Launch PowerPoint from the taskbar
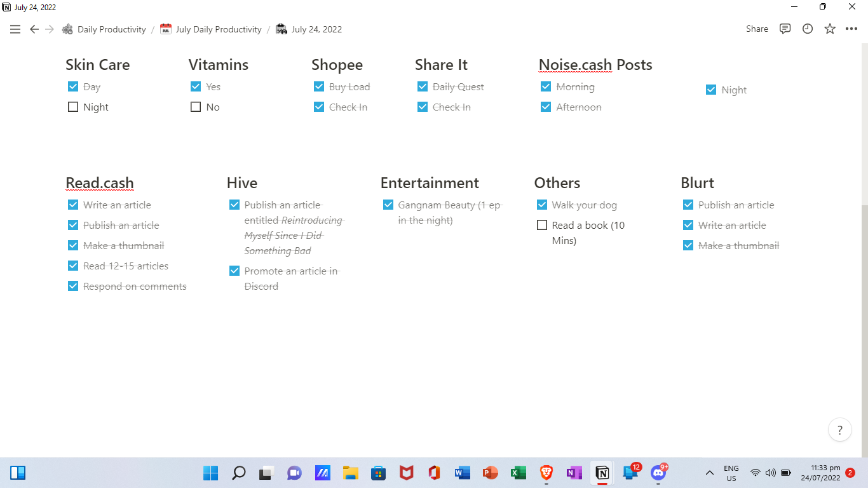 pos(490,473)
